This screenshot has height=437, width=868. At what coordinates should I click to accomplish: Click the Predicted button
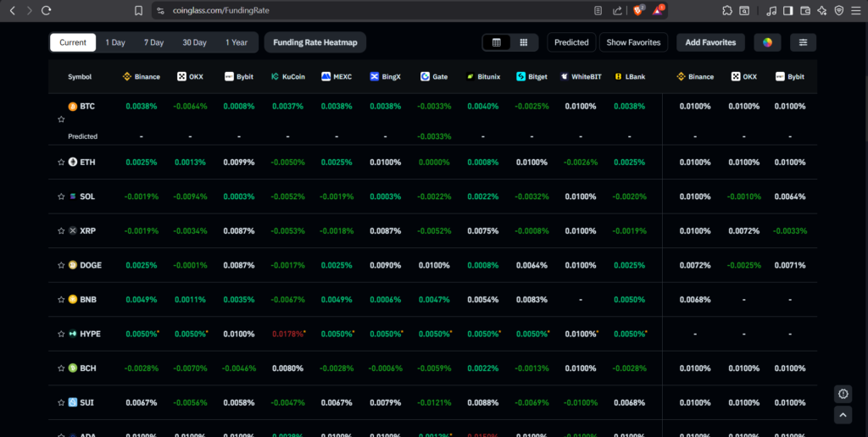click(571, 42)
